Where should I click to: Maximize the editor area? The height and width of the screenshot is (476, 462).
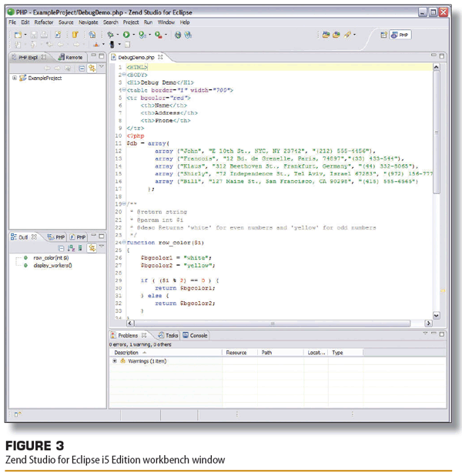point(442,56)
